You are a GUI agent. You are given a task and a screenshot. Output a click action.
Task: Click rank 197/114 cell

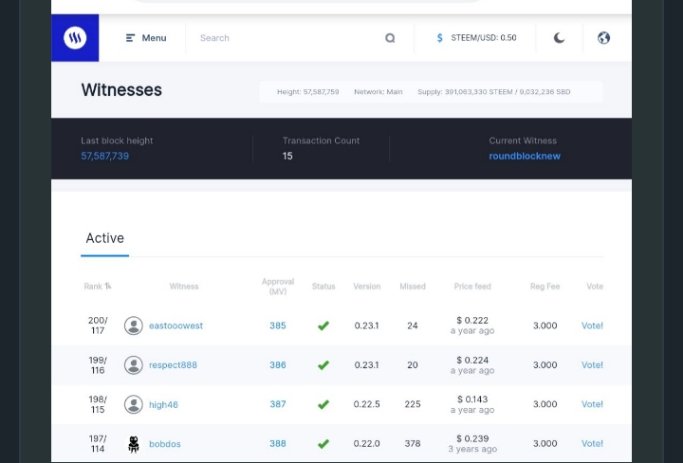(x=98, y=443)
